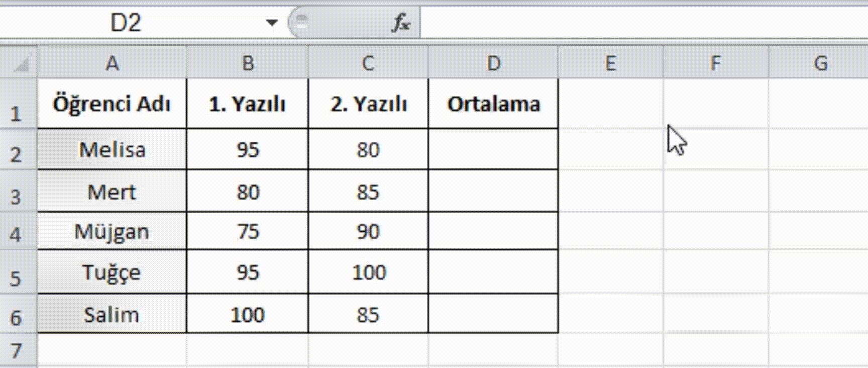
Task: Click Mert's 2. Yazılı score 85
Action: 368,192
